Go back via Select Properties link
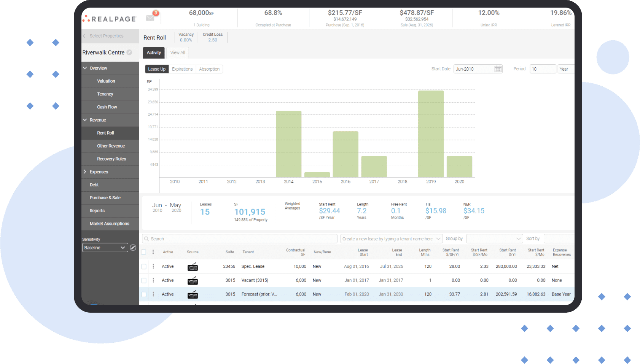Image resolution: width=640 pixels, height=364 pixels. [106, 36]
